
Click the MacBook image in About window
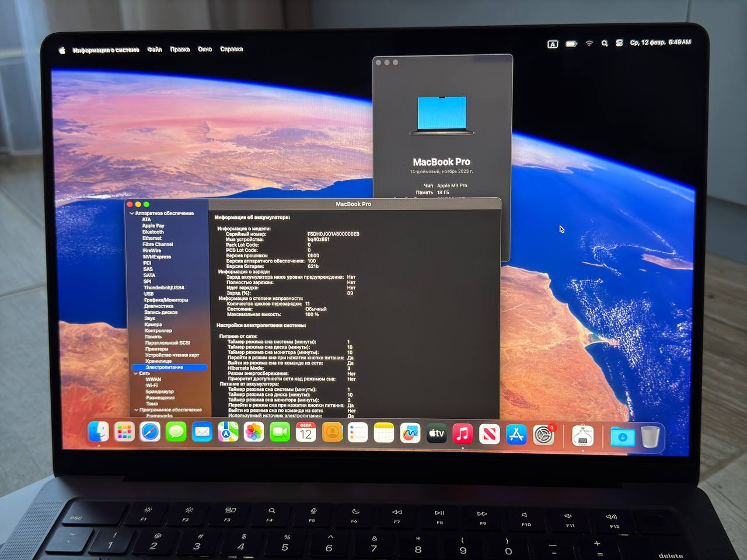pyautogui.click(x=442, y=115)
